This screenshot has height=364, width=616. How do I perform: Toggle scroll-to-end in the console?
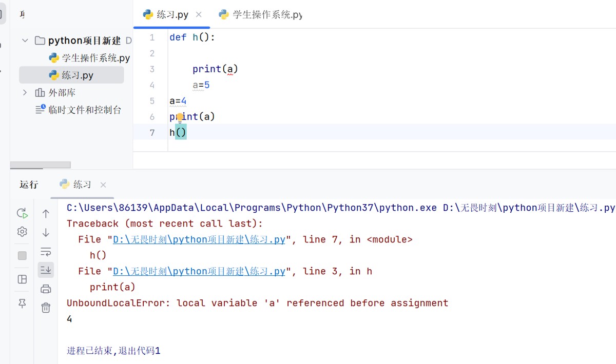pos(46,270)
